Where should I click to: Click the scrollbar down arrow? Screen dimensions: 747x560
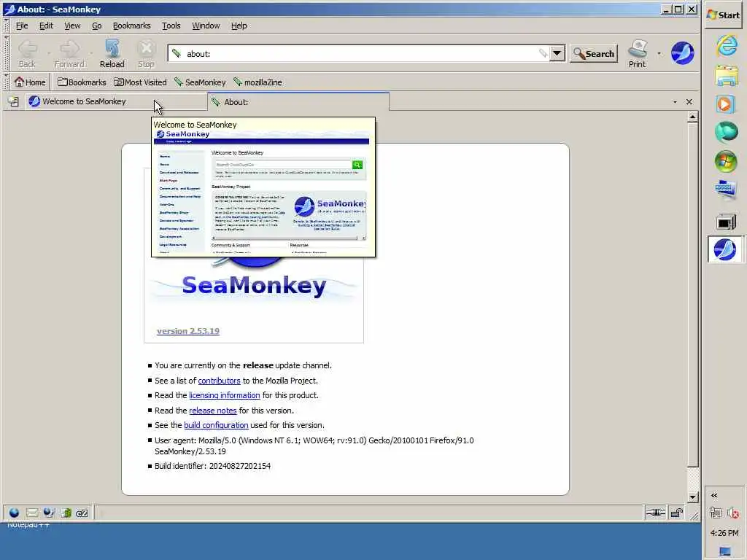(x=693, y=497)
